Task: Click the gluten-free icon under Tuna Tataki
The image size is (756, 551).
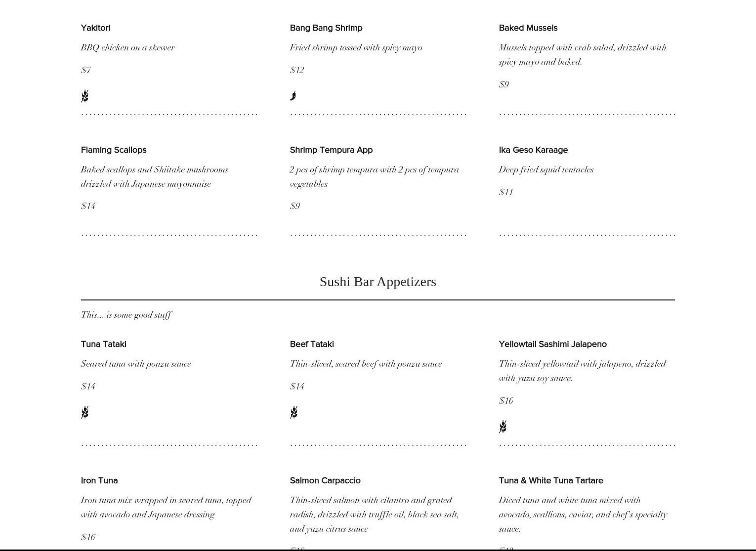Action: pos(85,412)
